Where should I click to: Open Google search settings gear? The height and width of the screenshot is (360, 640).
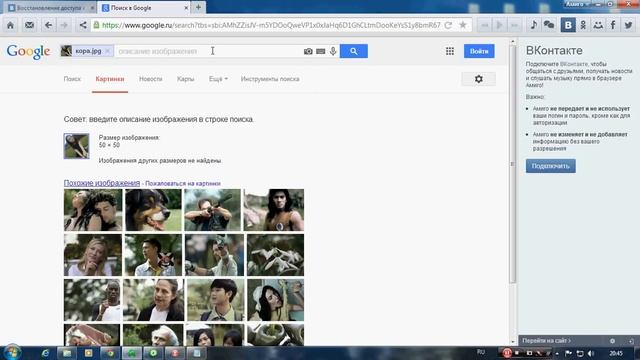pos(479,79)
